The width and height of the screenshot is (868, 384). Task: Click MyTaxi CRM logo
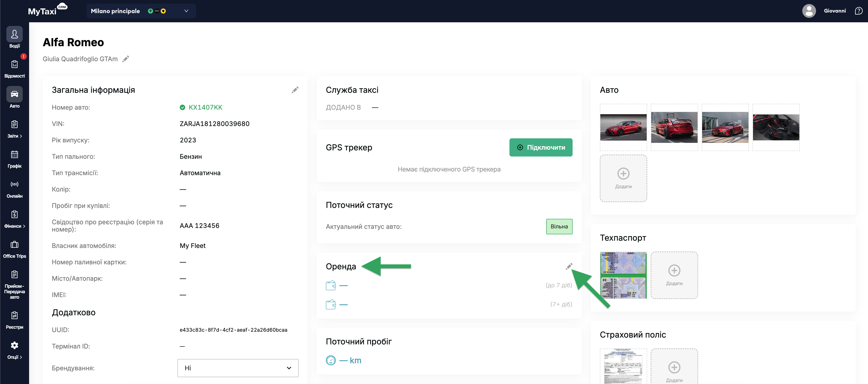coord(47,10)
